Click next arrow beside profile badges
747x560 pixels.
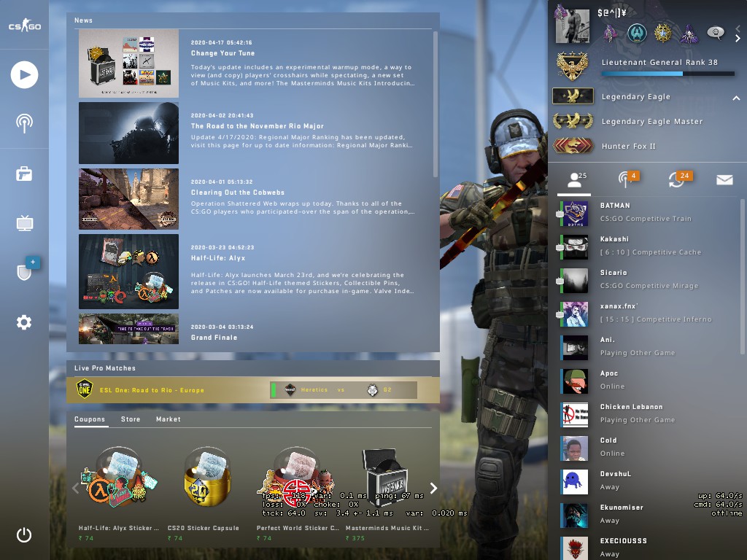click(738, 39)
